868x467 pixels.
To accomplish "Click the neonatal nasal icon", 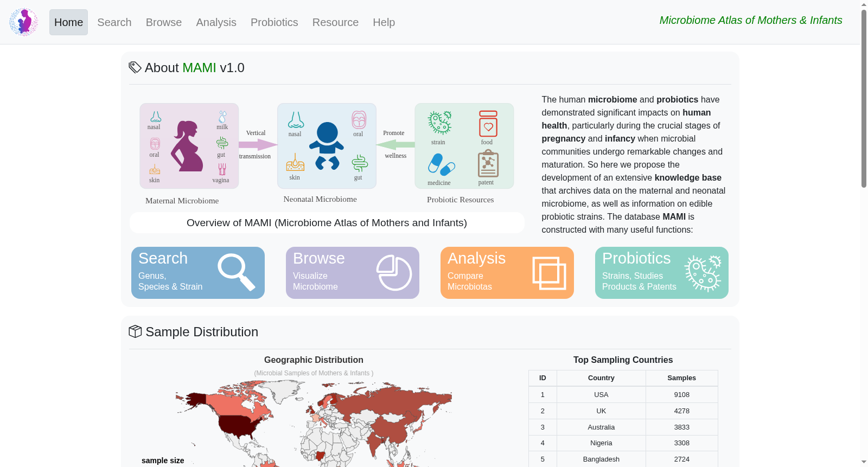I will [x=296, y=120].
